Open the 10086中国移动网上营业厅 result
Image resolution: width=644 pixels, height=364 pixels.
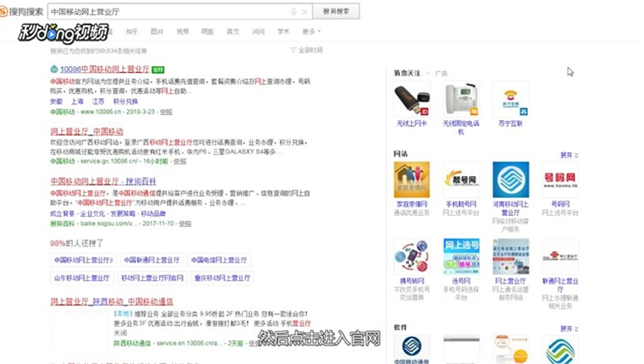(104, 69)
